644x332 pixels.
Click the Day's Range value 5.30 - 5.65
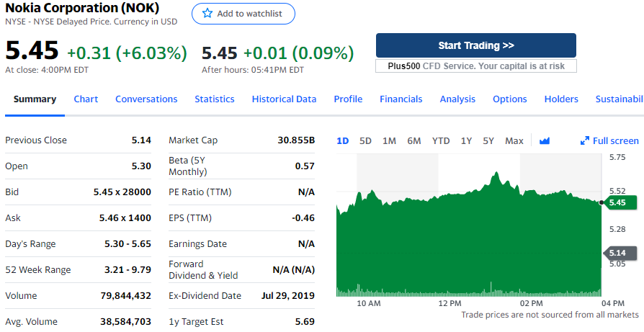click(128, 243)
